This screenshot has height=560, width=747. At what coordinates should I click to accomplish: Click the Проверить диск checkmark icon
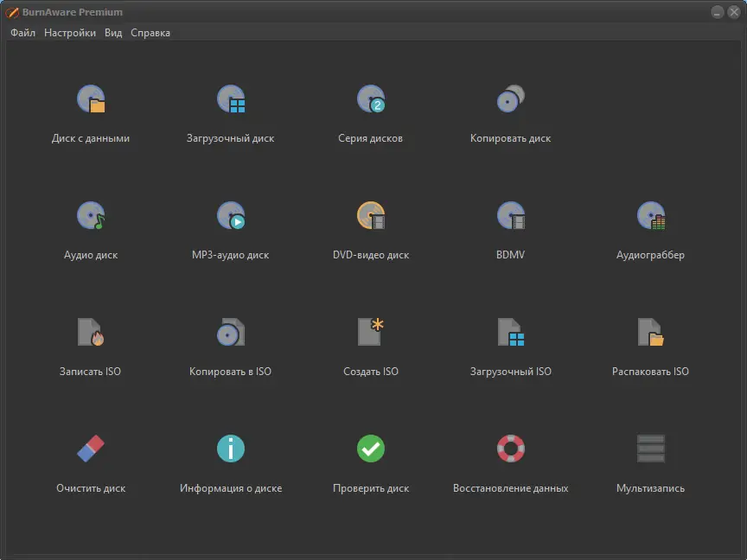click(x=371, y=449)
